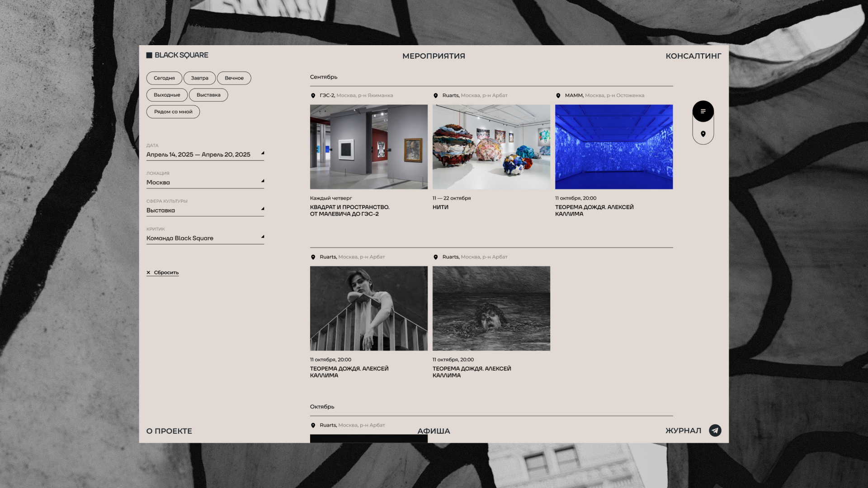868x488 pixels.
Task: Click location pin beside Ruarts in Октябрь section
Action: point(313,425)
